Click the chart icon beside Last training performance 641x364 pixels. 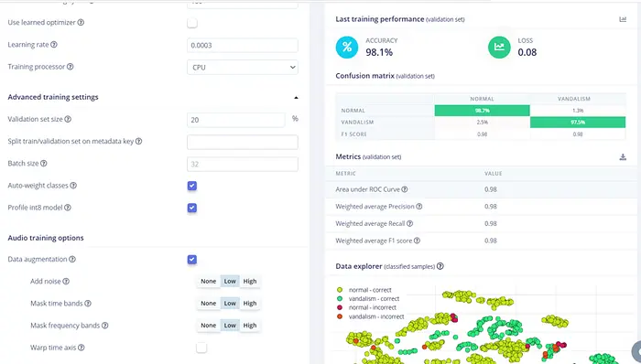coord(623,19)
